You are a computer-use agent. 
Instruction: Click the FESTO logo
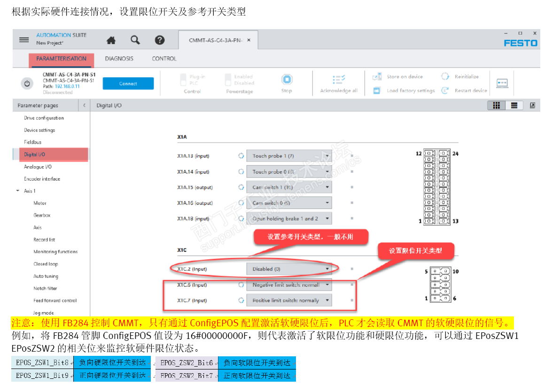(x=521, y=43)
